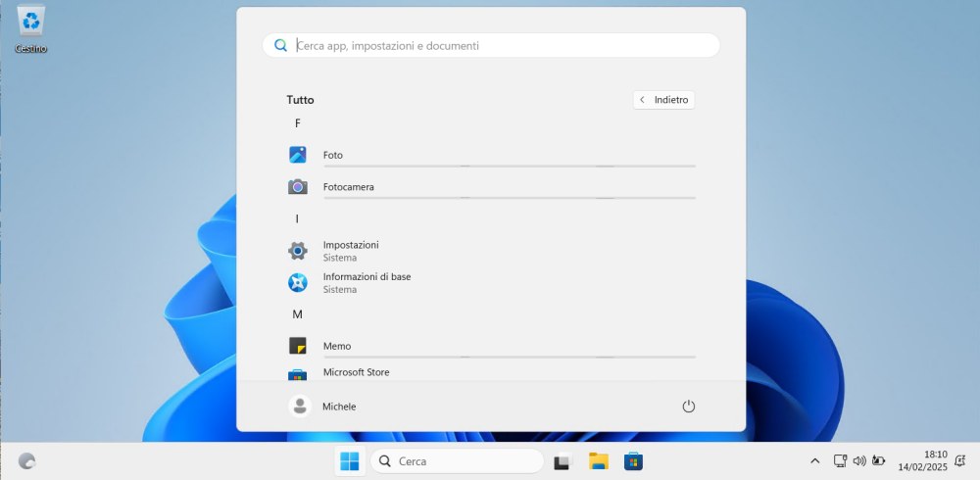Image resolution: width=980 pixels, height=480 pixels.
Task: Open File Explorer from the taskbar
Action: tap(598, 461)
